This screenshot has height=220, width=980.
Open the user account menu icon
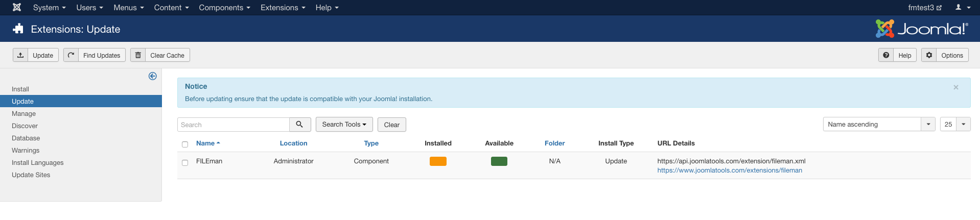click(x=962, y=7)
